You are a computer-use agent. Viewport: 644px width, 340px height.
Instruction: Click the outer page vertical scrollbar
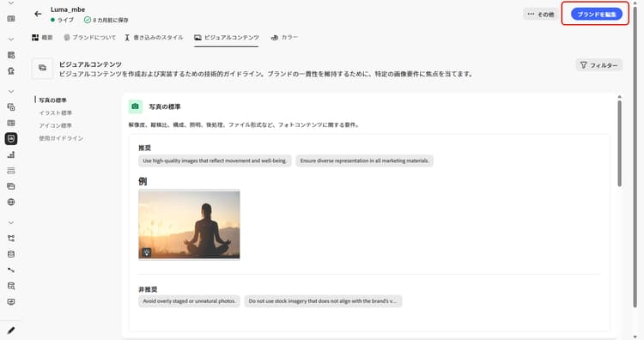(635, 156)
